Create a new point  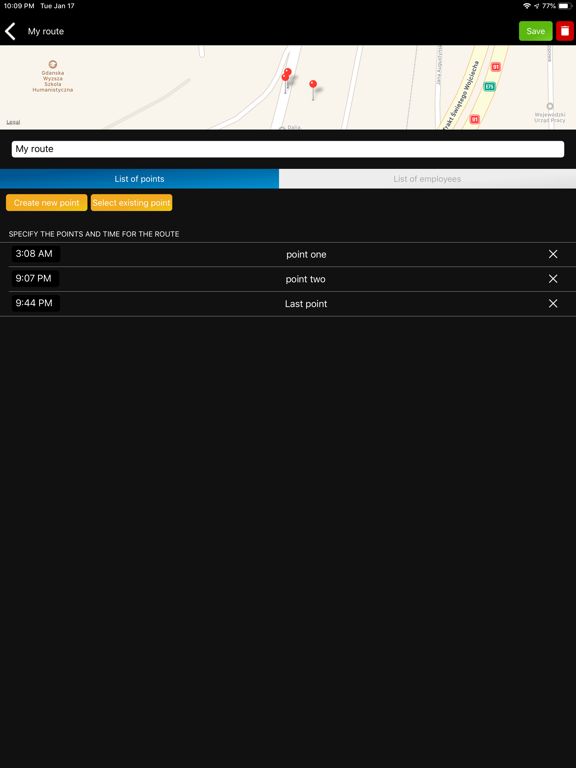47,203
